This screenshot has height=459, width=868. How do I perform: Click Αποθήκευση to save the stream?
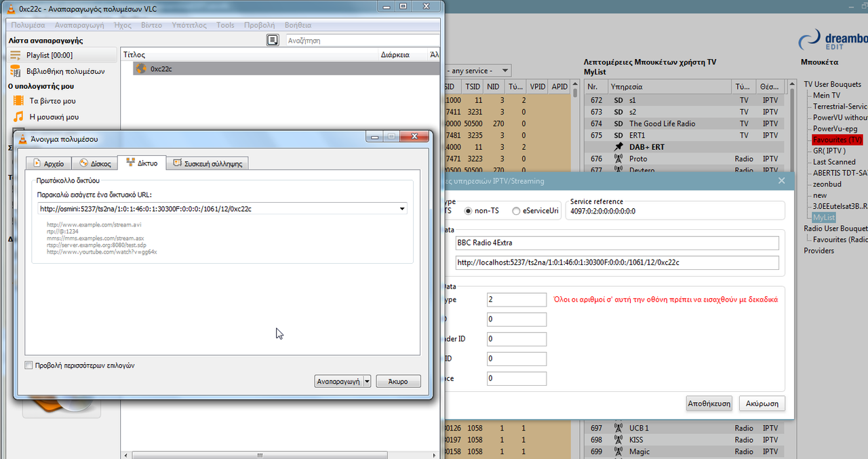709,403
